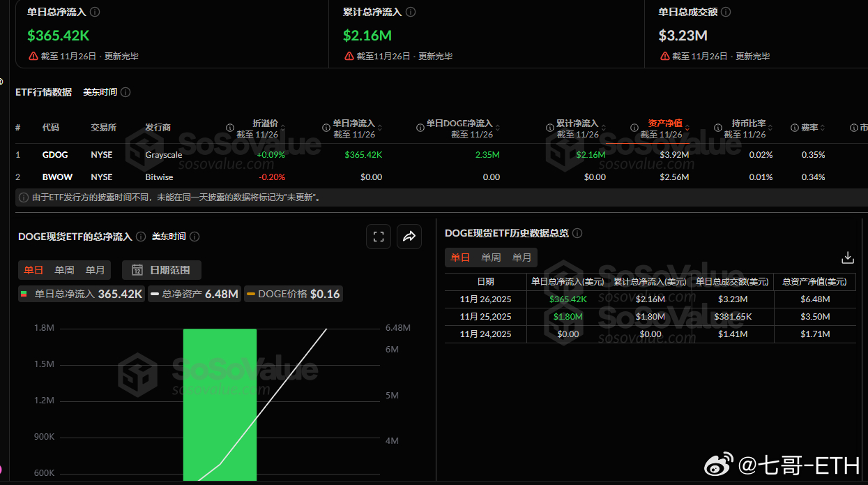The height and width of the screenshot is (485, 868).
Task: Sort table by 费率 column
Action: [823, 128]
